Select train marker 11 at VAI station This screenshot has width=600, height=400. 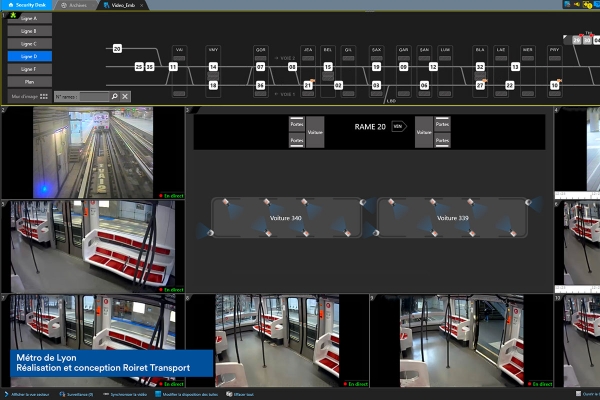tap(173, 67)
